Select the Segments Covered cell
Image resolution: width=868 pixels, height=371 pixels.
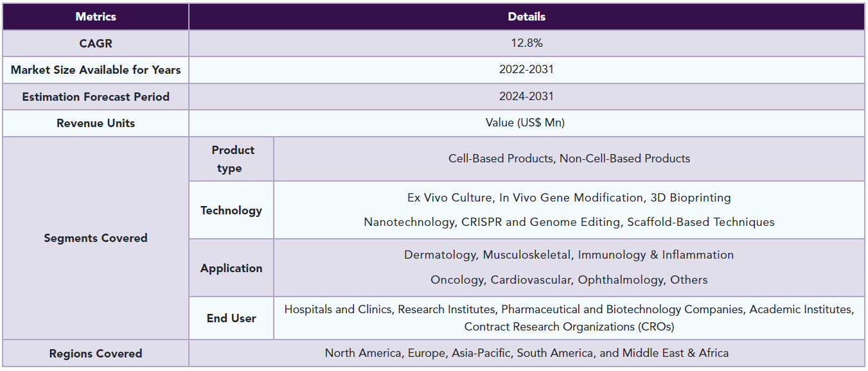(96, 238)
